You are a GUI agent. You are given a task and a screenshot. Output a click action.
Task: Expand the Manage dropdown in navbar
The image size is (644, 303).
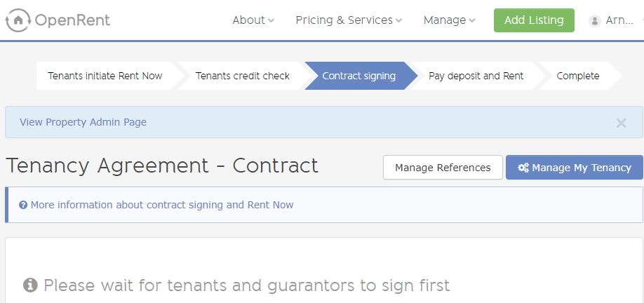[449, 20]
